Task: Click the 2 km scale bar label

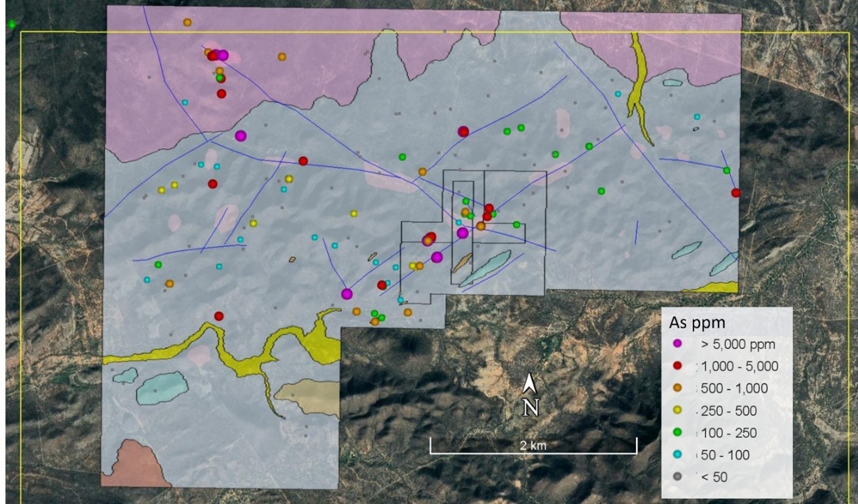Action: [533, 445]
